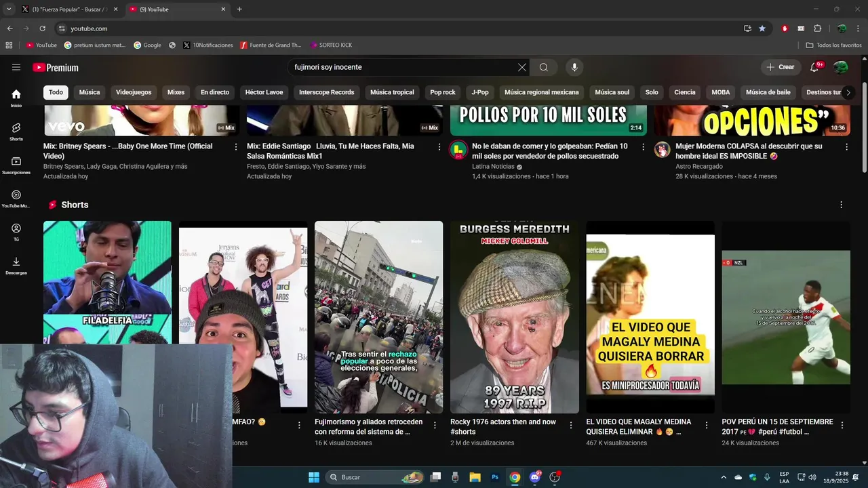Select the Héctor Lavoe filter chip

tap(264, 92)
